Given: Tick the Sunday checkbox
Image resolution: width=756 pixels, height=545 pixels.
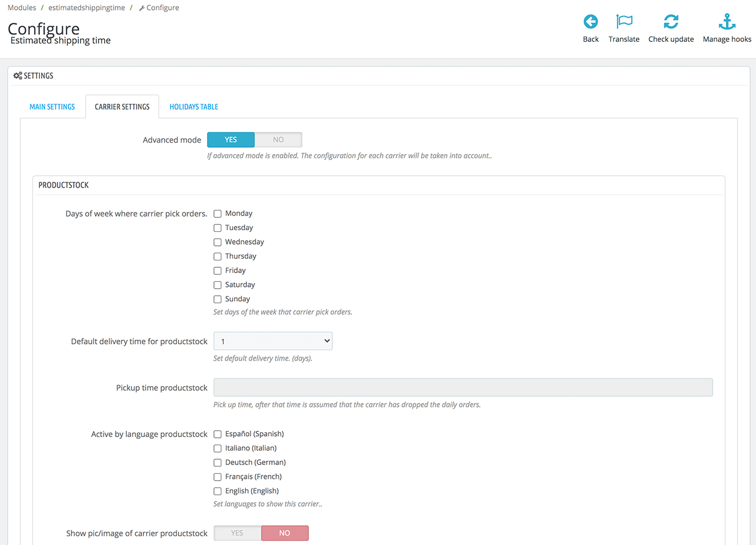Looking at the screenshot, I should 217,299.
